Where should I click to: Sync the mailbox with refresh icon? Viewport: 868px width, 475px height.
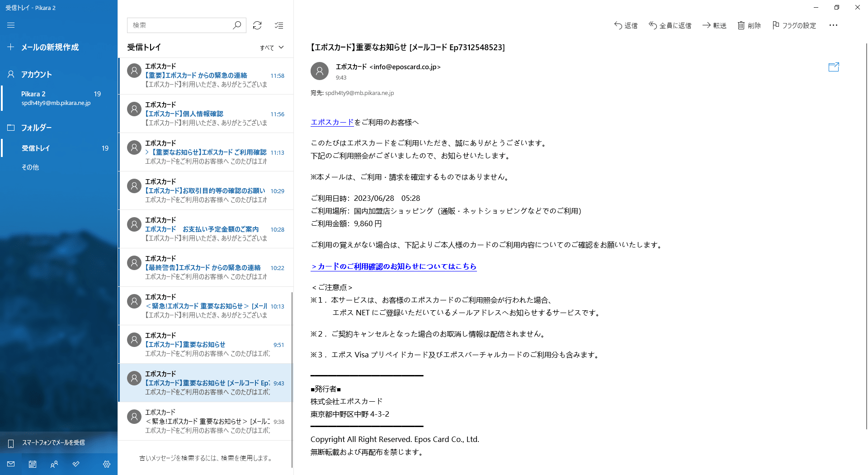[257, 25]
